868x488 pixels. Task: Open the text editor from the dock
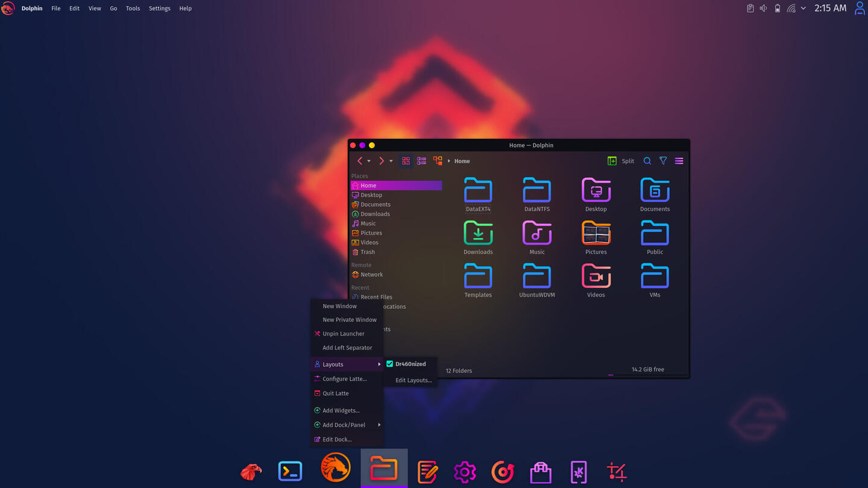point(427,472)
